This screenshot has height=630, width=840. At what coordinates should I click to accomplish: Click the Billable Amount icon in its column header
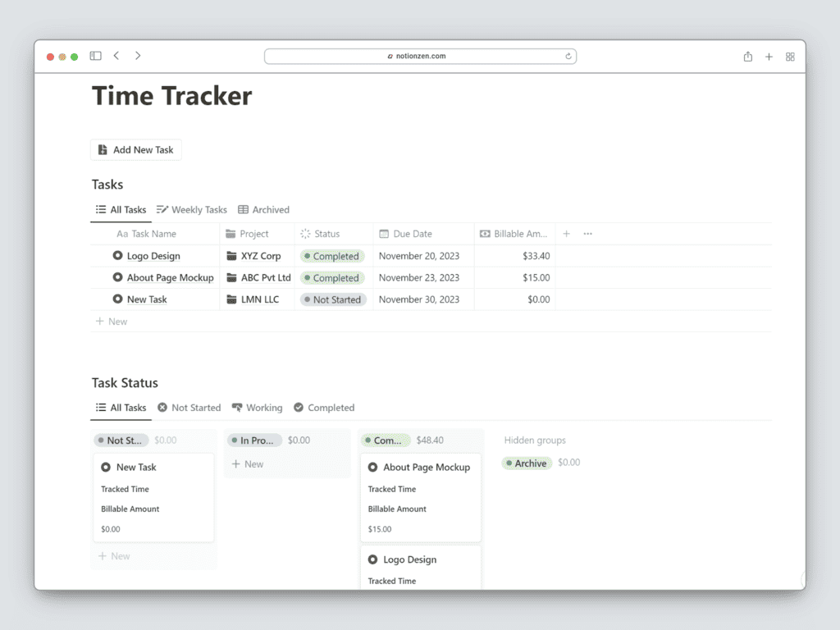[484, 234]
